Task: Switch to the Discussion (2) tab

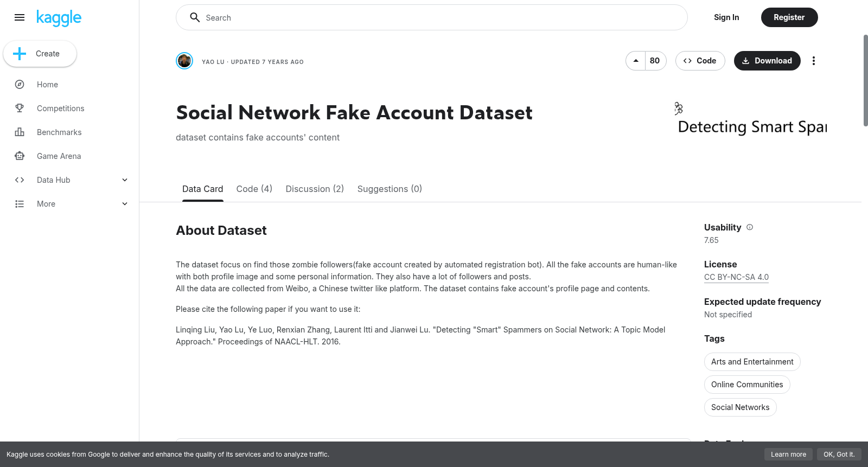Action: click(315, 189)
